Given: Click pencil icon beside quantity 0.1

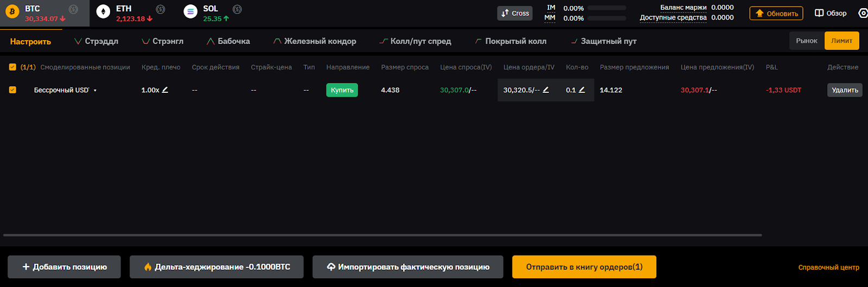Looking at the screenshot, I should [x=582, y=90].
